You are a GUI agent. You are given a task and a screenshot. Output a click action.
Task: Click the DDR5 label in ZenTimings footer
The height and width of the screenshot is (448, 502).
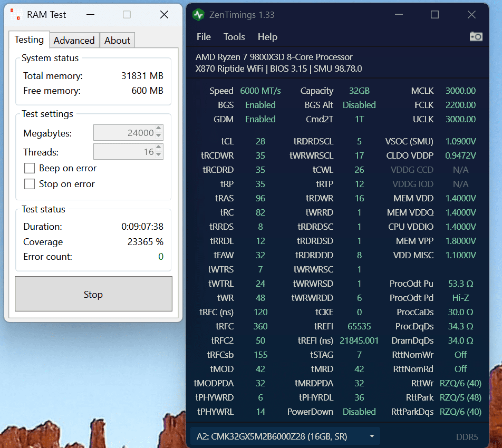(x=467, y=437)
